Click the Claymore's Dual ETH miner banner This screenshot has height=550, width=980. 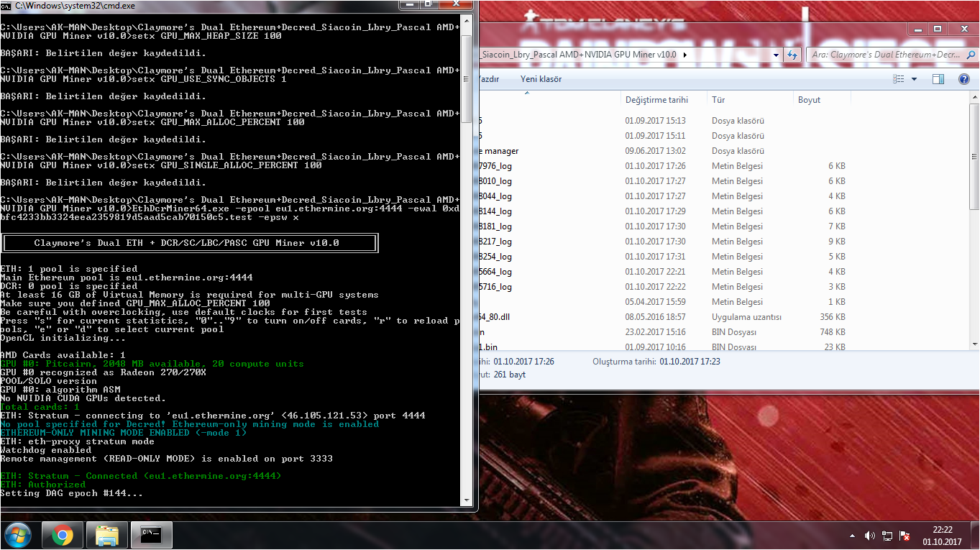point(189,243)
